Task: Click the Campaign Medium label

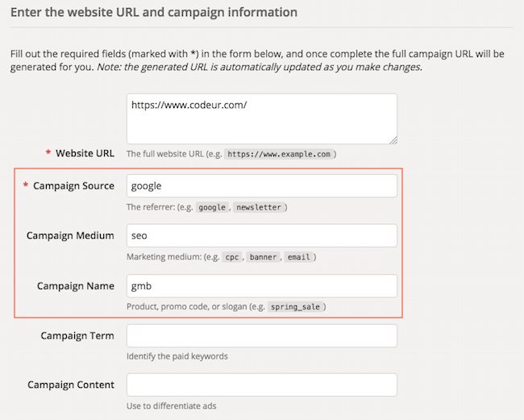Action: [x=70, y=235]
